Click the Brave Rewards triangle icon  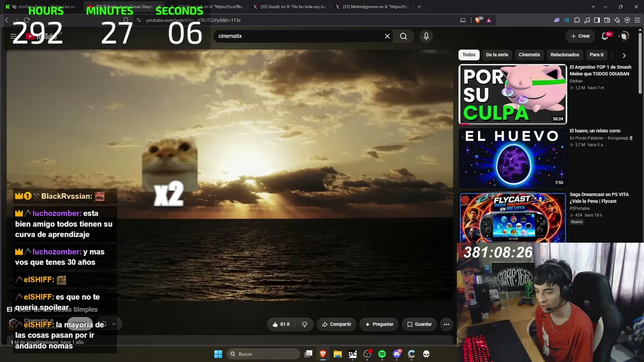[489, 20]
